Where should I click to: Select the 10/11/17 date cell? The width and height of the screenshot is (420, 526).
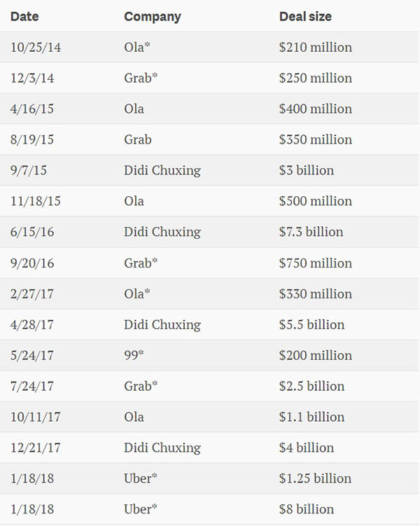(x=36, y=417)
